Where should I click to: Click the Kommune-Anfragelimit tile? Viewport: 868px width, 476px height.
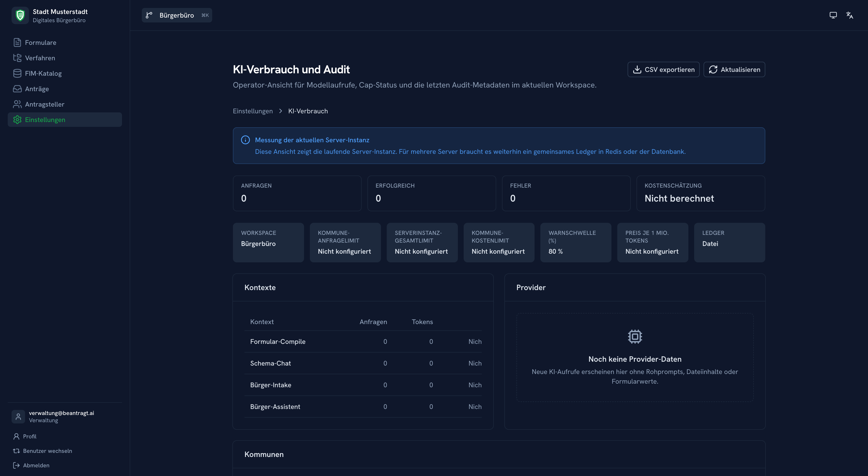[345, 243]
